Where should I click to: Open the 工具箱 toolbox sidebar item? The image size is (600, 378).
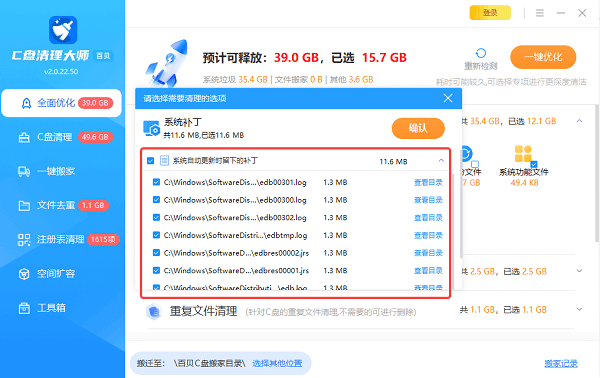coord(61,308)
